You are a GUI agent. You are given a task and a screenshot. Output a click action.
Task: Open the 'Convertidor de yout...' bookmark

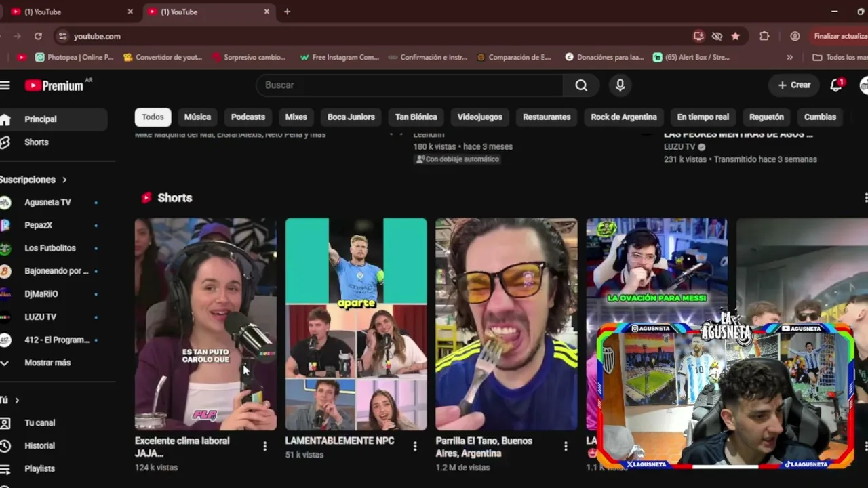163,57
